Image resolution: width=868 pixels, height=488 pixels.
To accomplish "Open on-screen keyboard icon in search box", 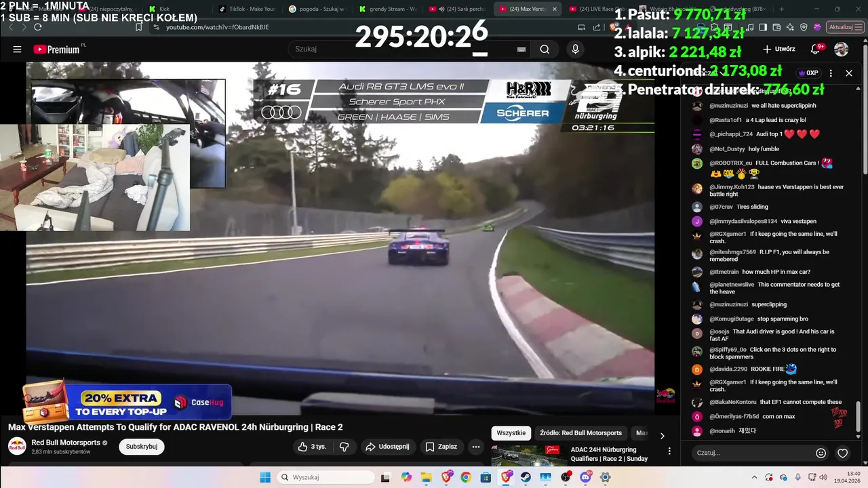I will click(x=521, y=49).
